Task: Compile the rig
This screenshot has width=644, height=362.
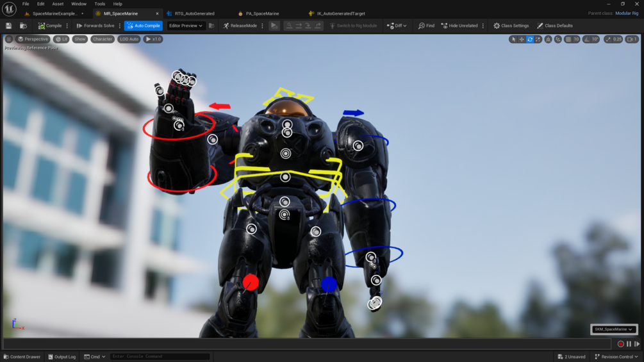Action: [x=50, y=26]
